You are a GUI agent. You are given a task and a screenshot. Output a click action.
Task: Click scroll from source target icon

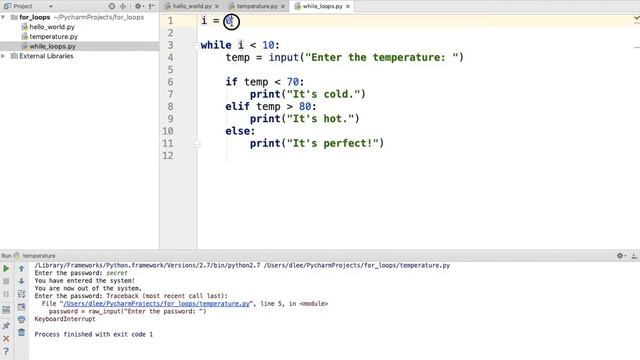pos(112,6)
